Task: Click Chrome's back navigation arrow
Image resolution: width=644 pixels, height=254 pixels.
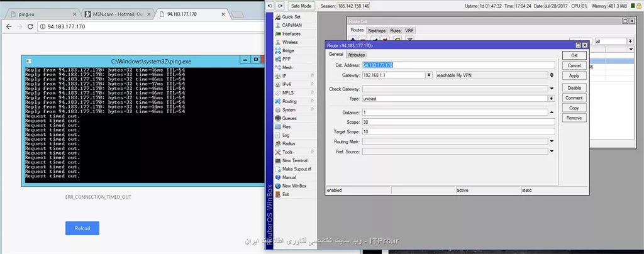Action: pyautogui.click(x=9, y=26)
